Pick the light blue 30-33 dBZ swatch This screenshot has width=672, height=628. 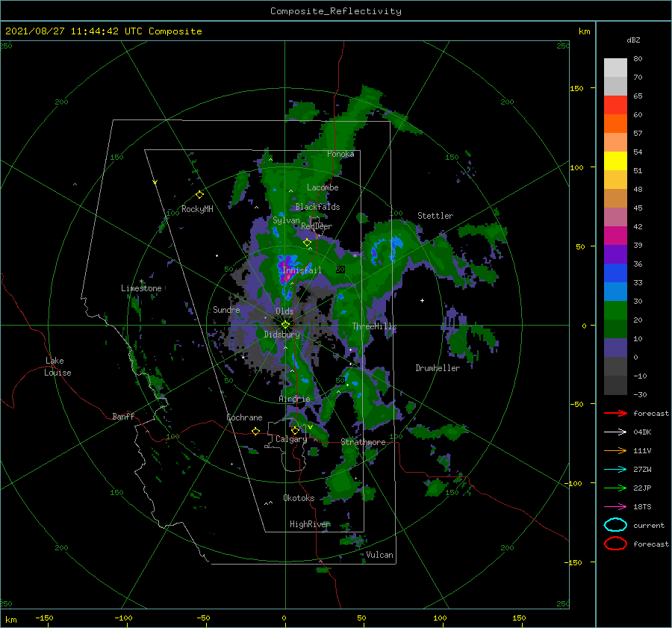(615, 292)
